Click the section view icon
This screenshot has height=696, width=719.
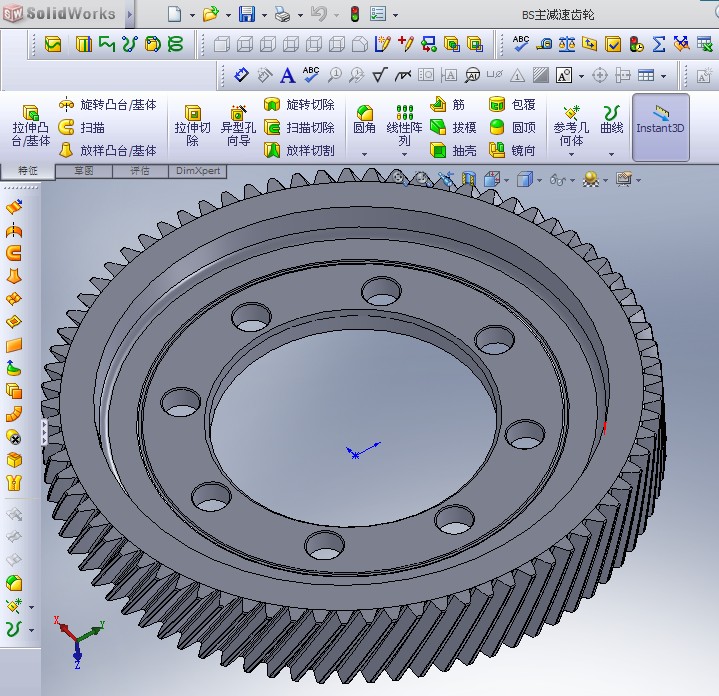tap(469, 179)
